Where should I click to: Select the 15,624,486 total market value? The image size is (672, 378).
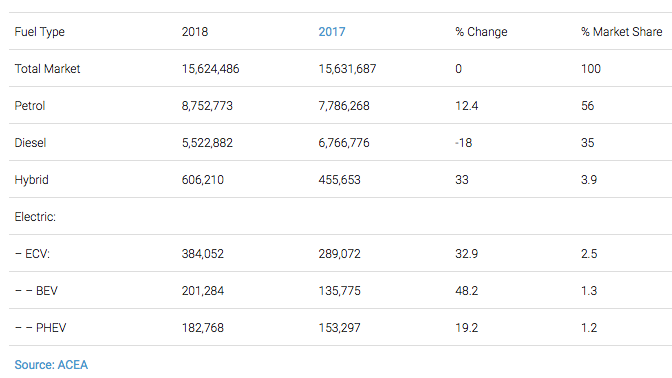(210, 69)
